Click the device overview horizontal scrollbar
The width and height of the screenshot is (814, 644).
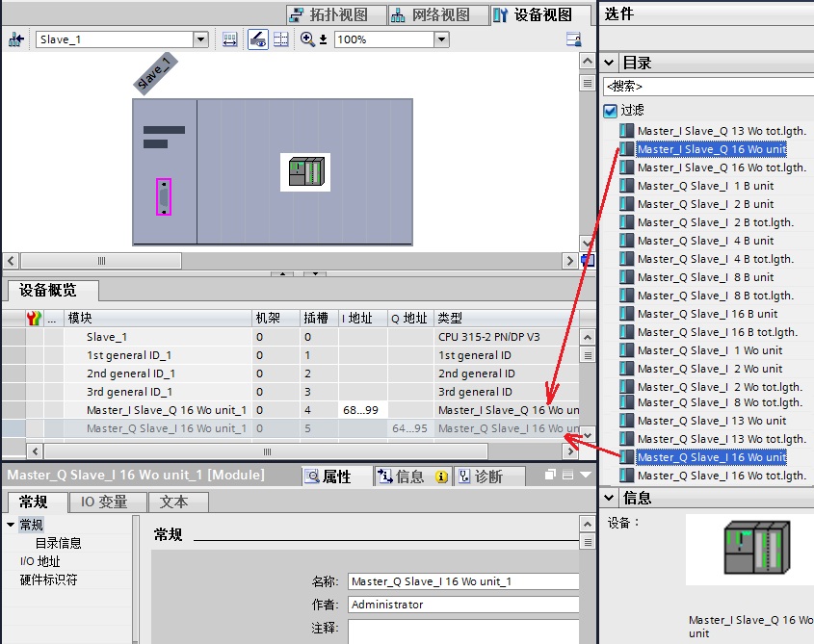266,451
